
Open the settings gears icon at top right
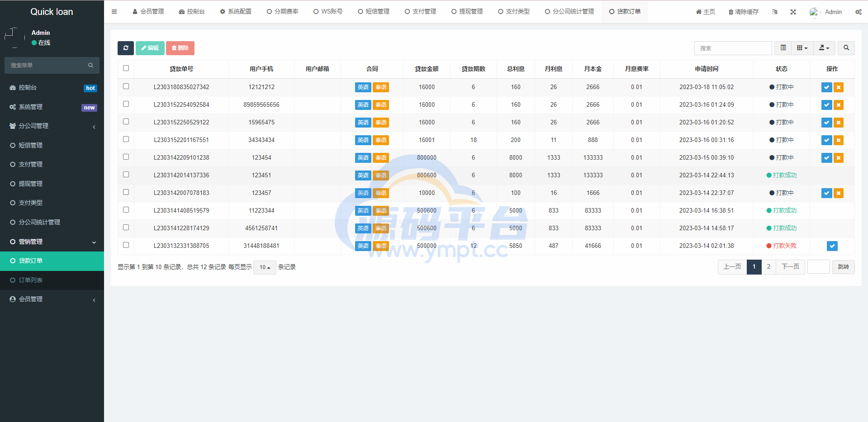click(x=858, y=12)
